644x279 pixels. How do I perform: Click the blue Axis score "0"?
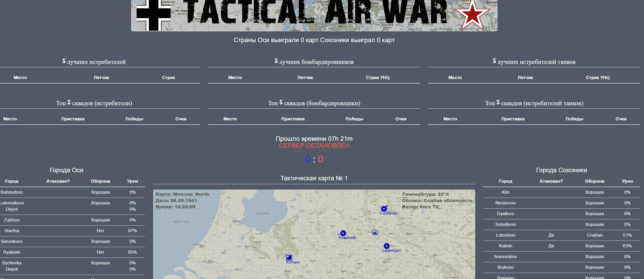307,159
